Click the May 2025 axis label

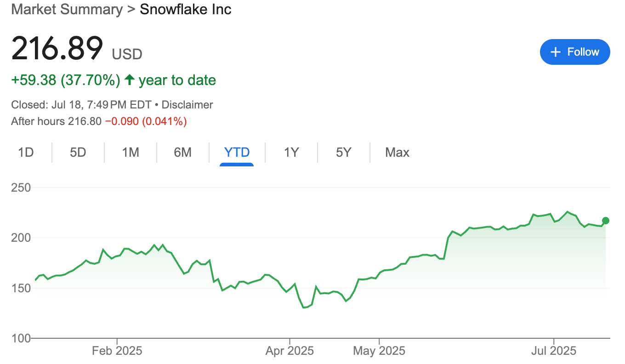(379, 351)
